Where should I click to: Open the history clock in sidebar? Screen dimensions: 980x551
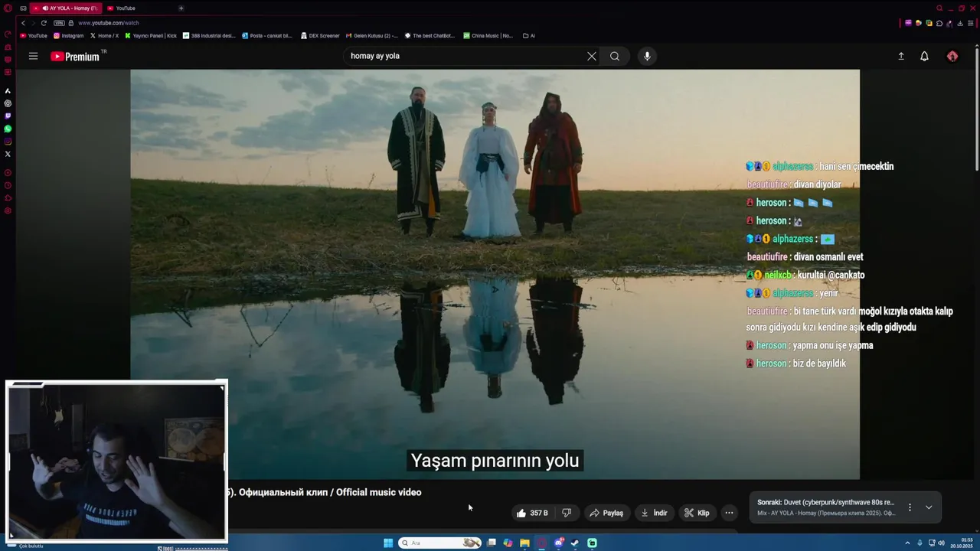click(x=8, y=185)
